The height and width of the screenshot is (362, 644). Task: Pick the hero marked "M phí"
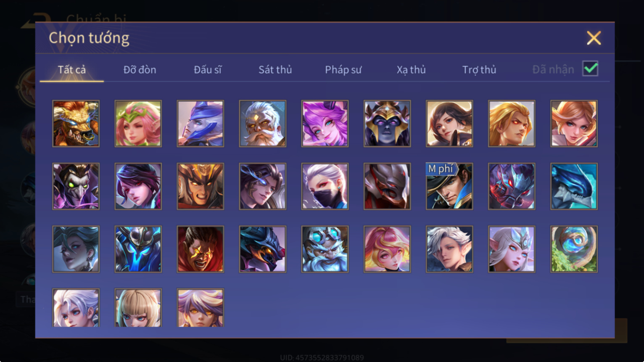[449, 186]
